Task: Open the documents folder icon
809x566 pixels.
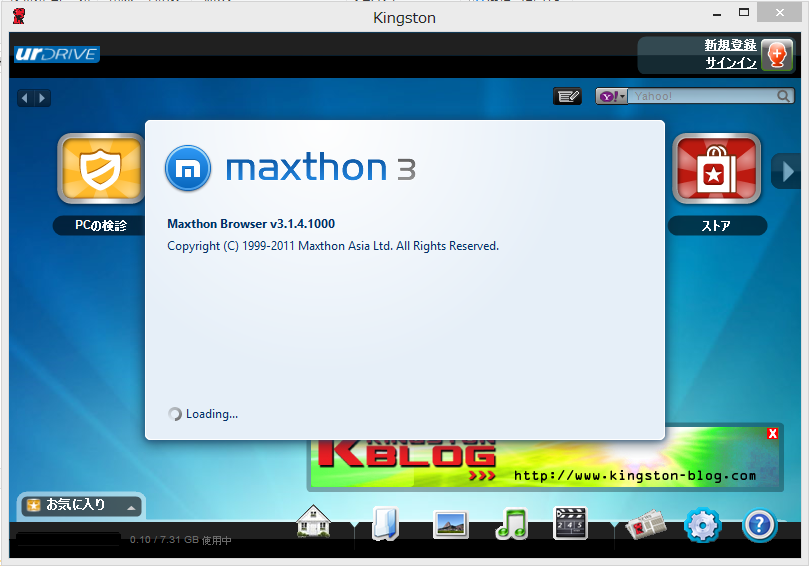Action: point(385,524)
